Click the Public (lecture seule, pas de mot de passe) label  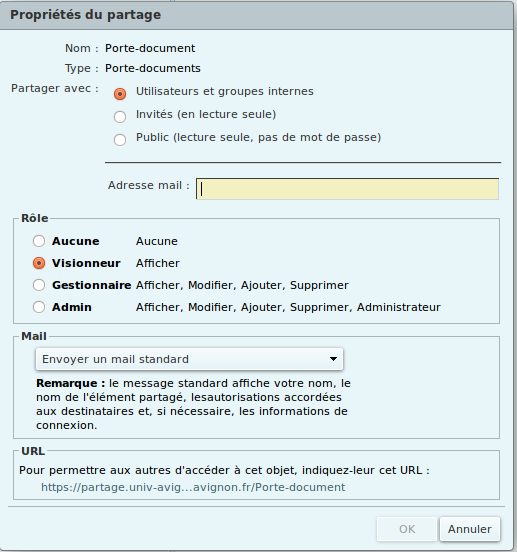click(259, 137)
